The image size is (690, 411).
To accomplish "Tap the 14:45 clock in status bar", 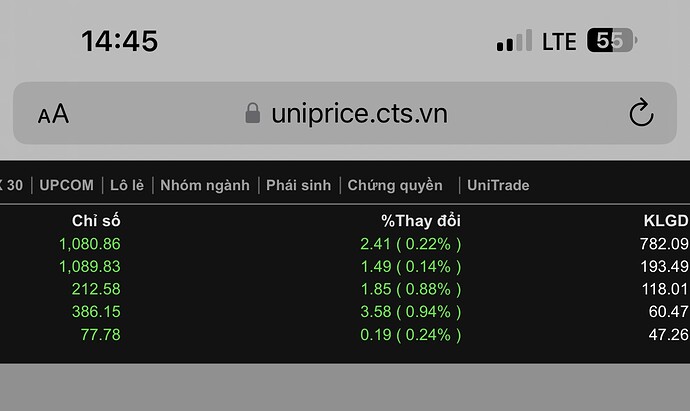I will click(x=119, y=41).
